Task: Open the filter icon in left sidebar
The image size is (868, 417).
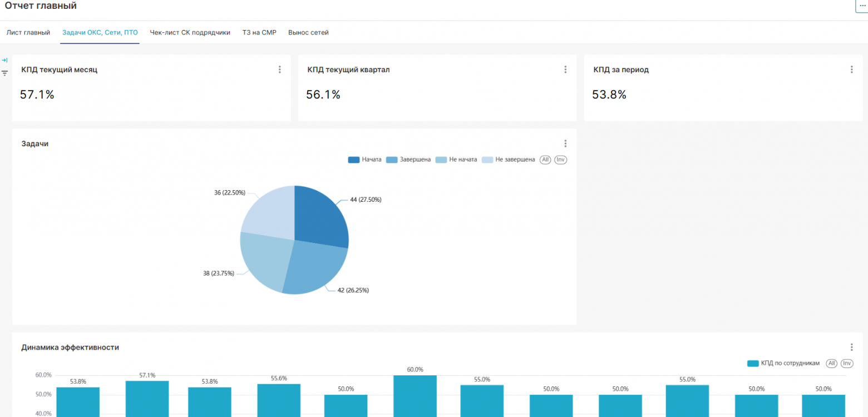Action: point(4,73)
